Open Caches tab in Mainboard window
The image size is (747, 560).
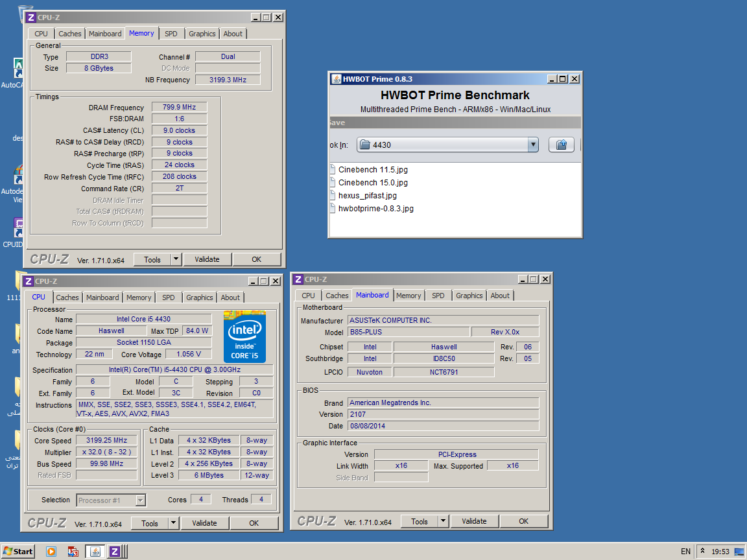click(337, 296)
